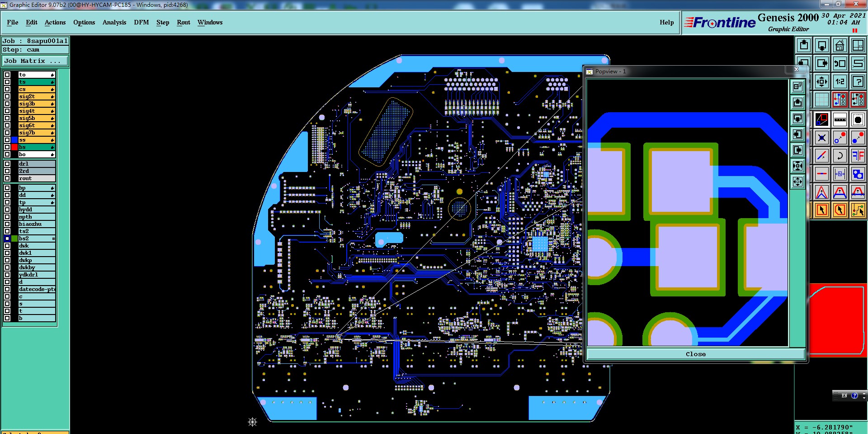Select the ruler measure tool
The height and width of the screenshot is (434, 868).
[x=840, y=120]
